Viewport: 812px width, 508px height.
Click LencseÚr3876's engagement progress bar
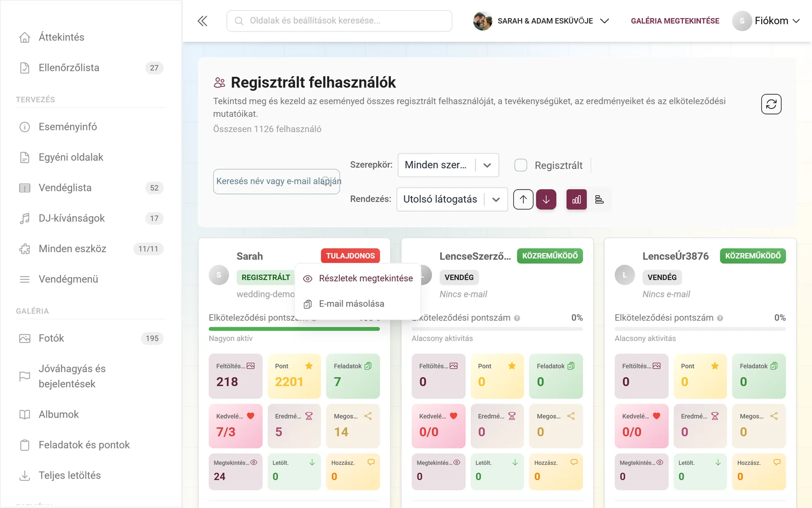700,329
